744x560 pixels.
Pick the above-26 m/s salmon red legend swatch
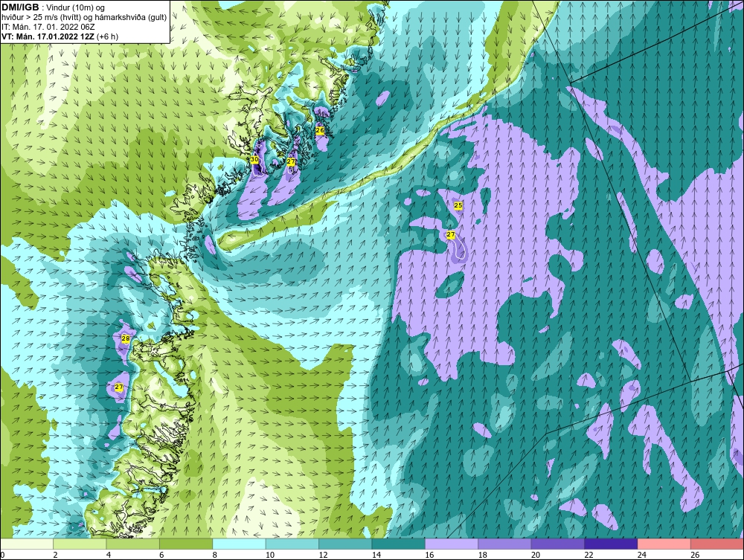click(x=717, y=544)
